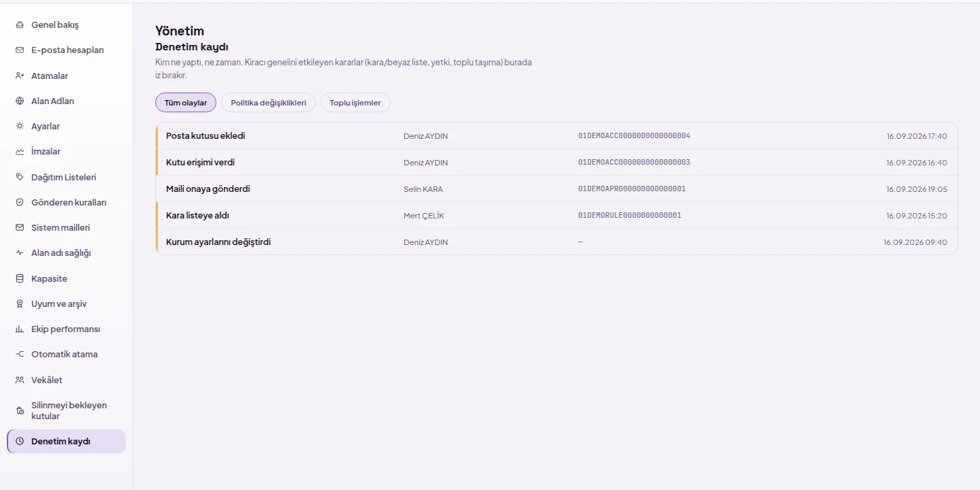Screen dimensions: 980x490
Task: Filter by Politika değişiklikleri
Action: point(268,103)
